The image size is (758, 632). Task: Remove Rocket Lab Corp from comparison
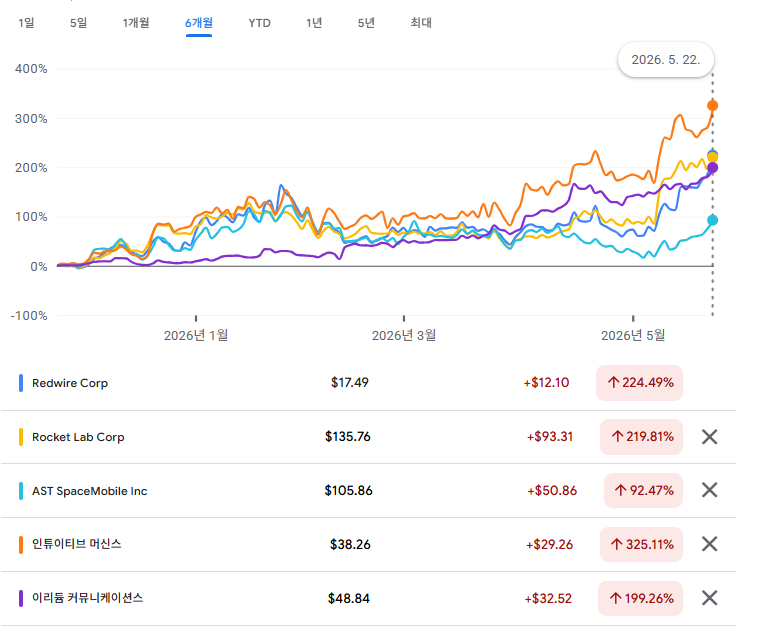[709, 437]
